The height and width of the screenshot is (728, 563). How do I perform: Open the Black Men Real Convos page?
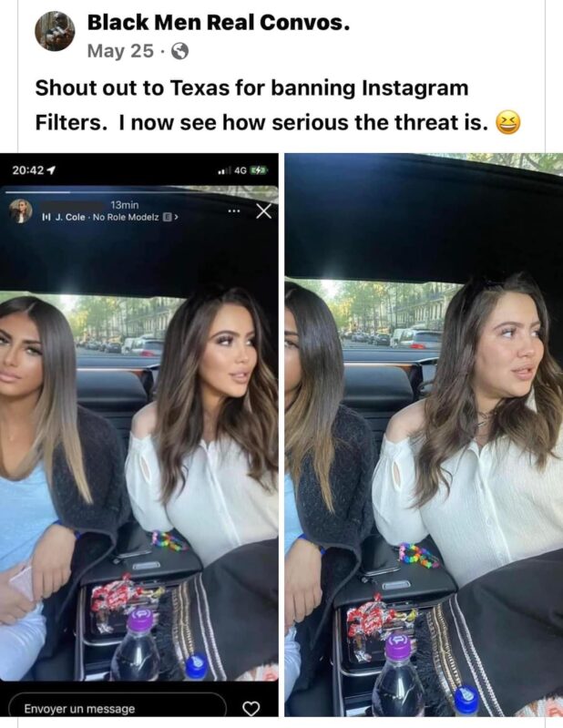[x=218, y=22]
